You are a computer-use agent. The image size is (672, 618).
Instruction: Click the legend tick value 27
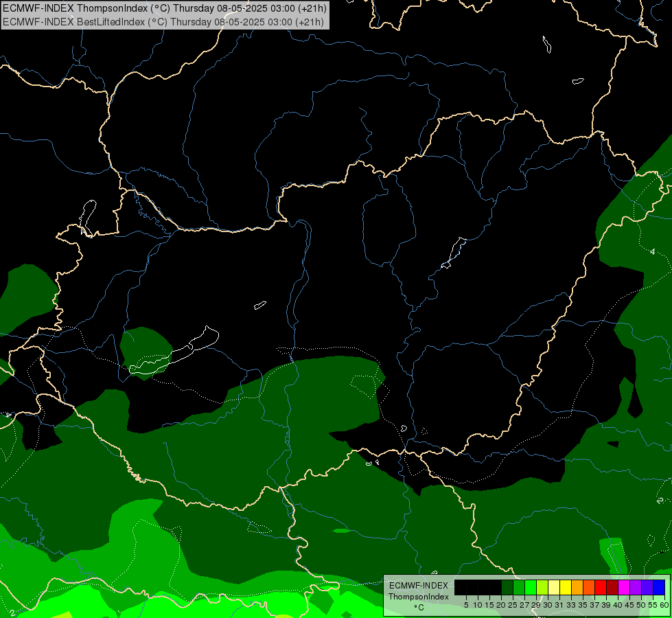coord(524,605)
